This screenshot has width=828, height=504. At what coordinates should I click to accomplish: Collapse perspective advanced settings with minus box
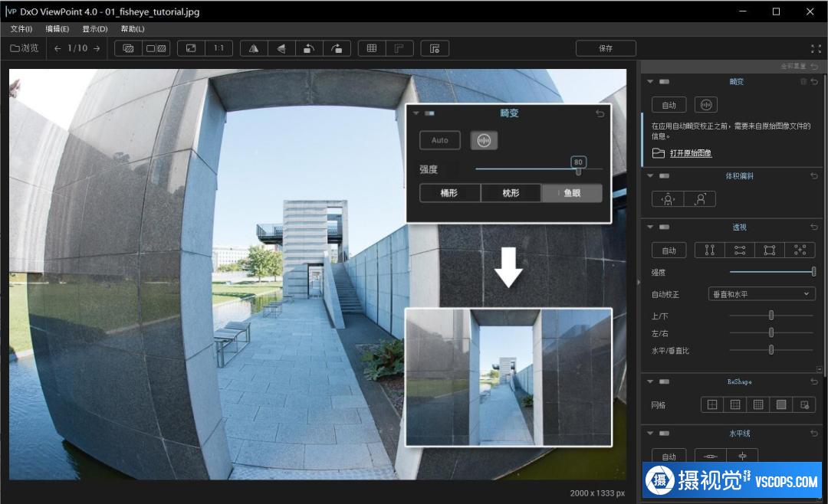pyautogui.click(x=819, y=369)
